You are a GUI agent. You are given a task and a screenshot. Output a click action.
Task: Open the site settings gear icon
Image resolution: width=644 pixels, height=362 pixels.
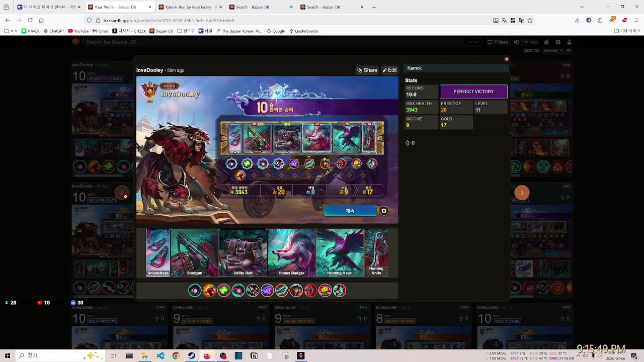coord(557,42)
